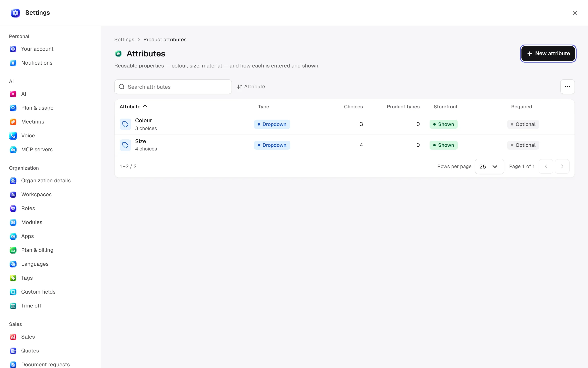Sort by the Attribute column header

click(x=133, y=107)
